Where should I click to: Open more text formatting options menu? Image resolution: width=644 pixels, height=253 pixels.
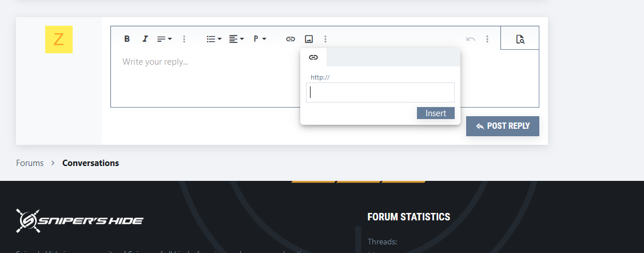tap(184, 39)
